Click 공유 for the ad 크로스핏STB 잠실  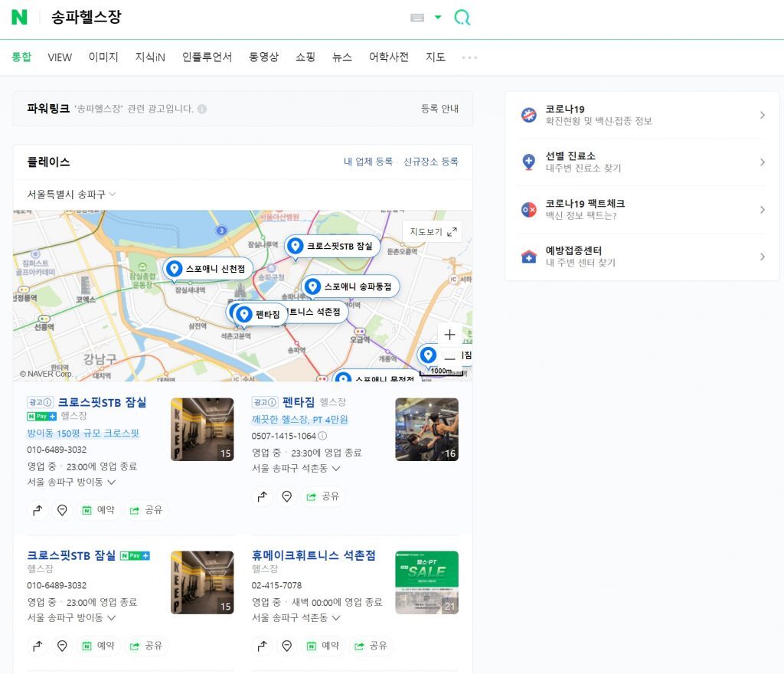pos(146,510)
